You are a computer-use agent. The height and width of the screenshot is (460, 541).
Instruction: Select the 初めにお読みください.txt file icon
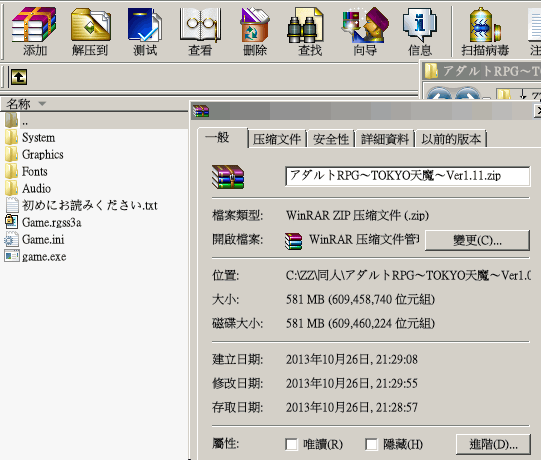12,205
